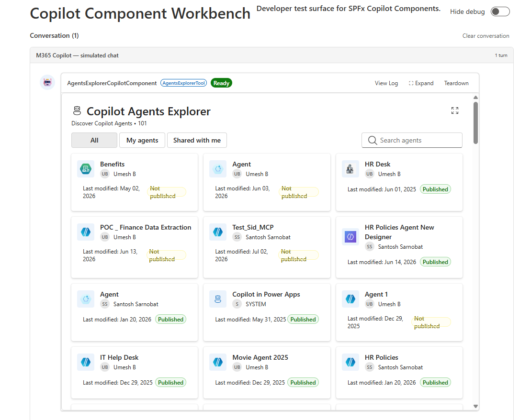Open the HR Policies Agent New Designer title

[x=399, y=232]
